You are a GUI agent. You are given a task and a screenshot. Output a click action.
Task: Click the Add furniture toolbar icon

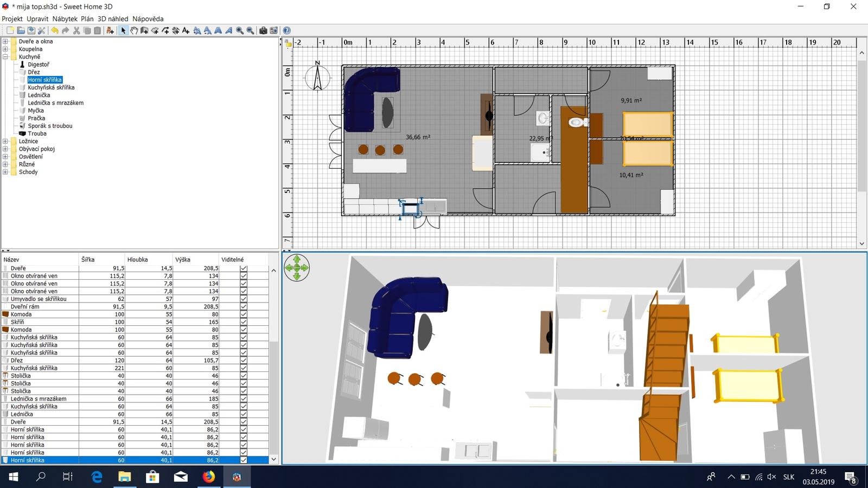pyautogui.click(x=110, y=31)
